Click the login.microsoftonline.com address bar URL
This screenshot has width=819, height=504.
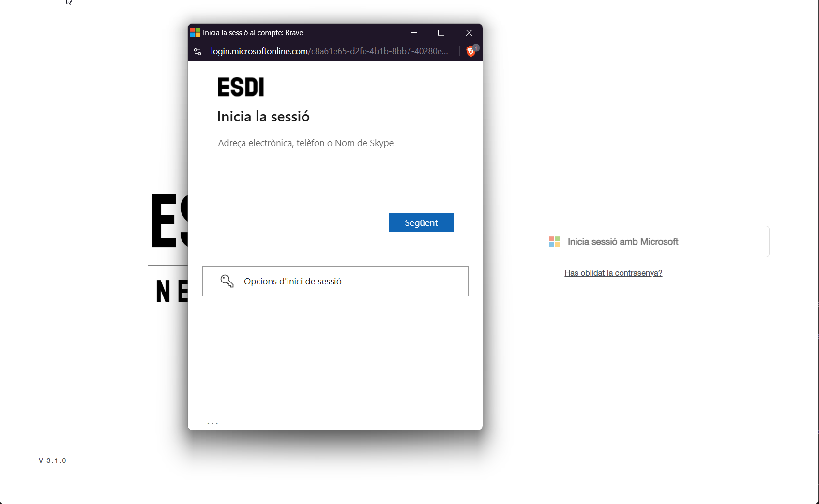[x=329, y=51]
